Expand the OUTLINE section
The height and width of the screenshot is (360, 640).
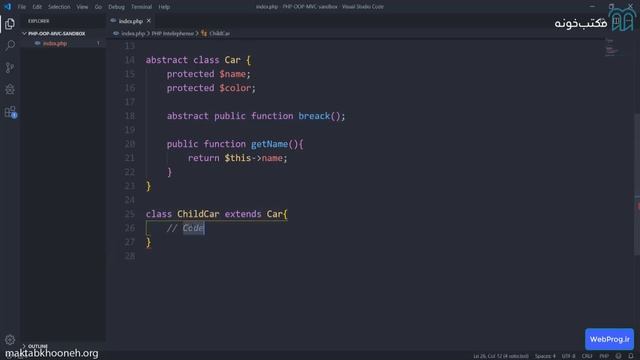38,346
